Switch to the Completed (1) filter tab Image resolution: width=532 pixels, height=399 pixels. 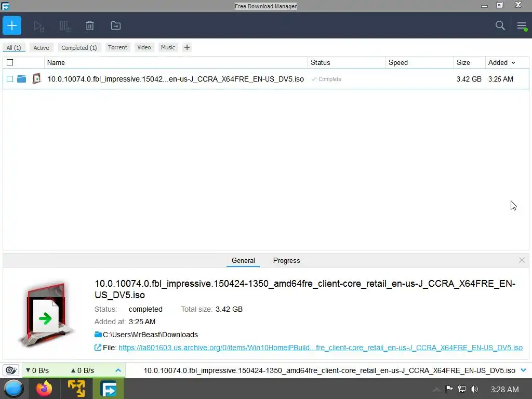[x=79, y=47]
